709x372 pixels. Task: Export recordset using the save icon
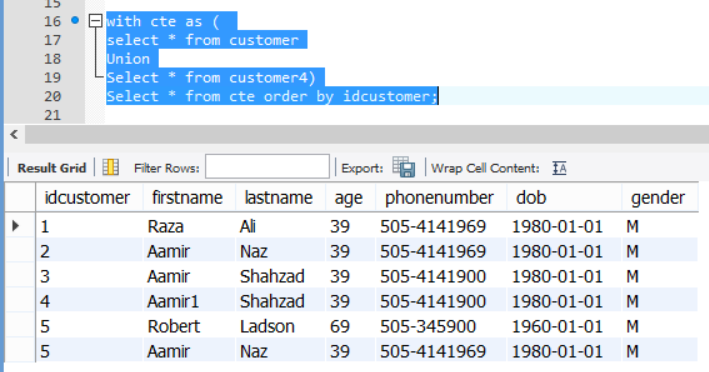[x=404, y=167]
